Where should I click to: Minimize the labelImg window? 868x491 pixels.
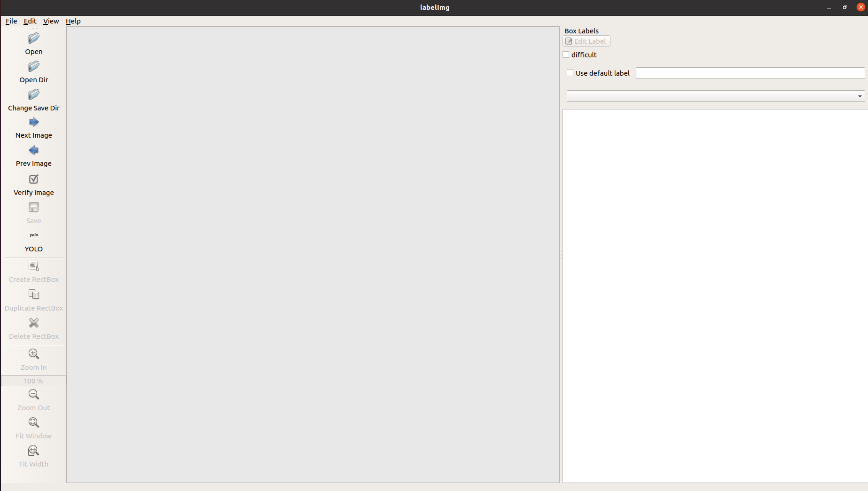[x=829, y=8]
